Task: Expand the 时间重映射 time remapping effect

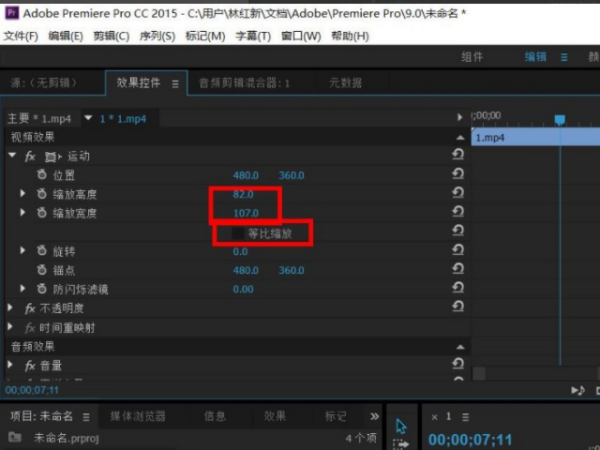Action: pyautogui.click(x=10, y=327)
